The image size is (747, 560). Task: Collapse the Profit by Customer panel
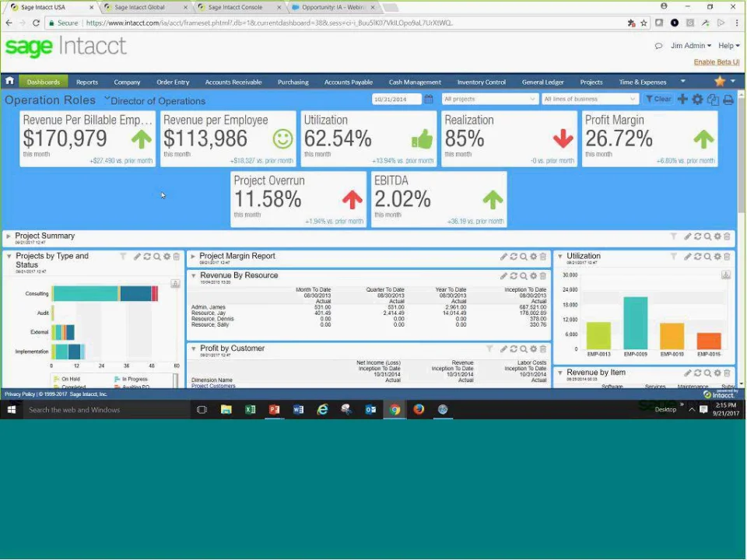coord(193,349)
